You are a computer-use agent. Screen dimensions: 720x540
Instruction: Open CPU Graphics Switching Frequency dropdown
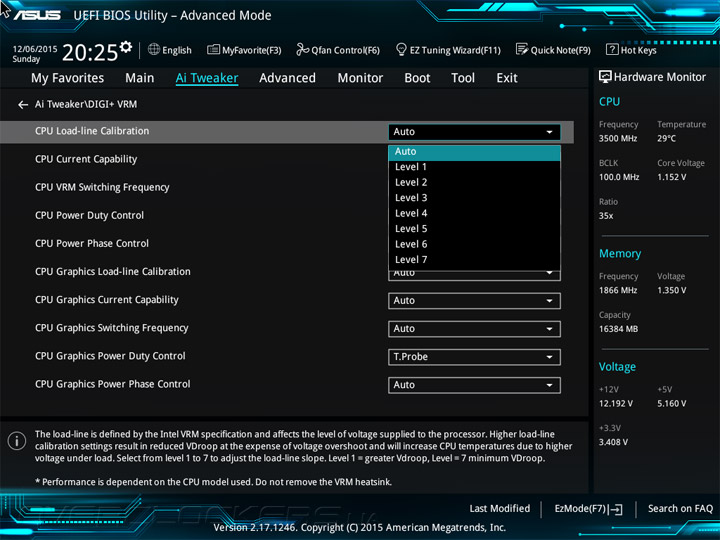(474, 329)
